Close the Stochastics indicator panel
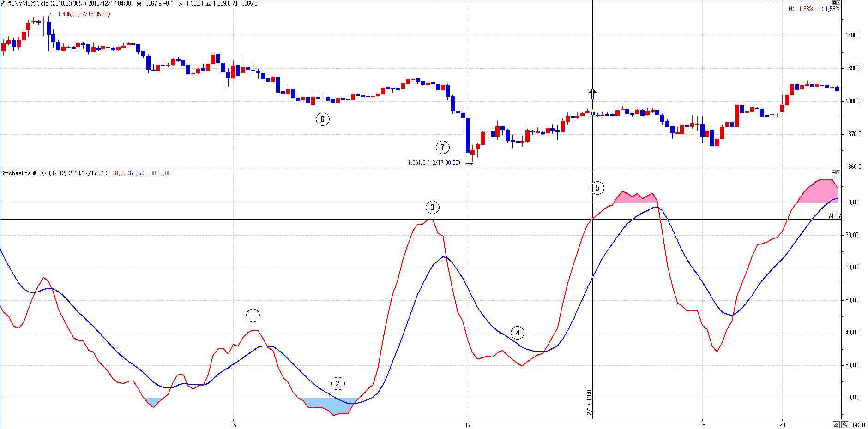The width and height of the screenshot is (868, 429). click(838, 173)
